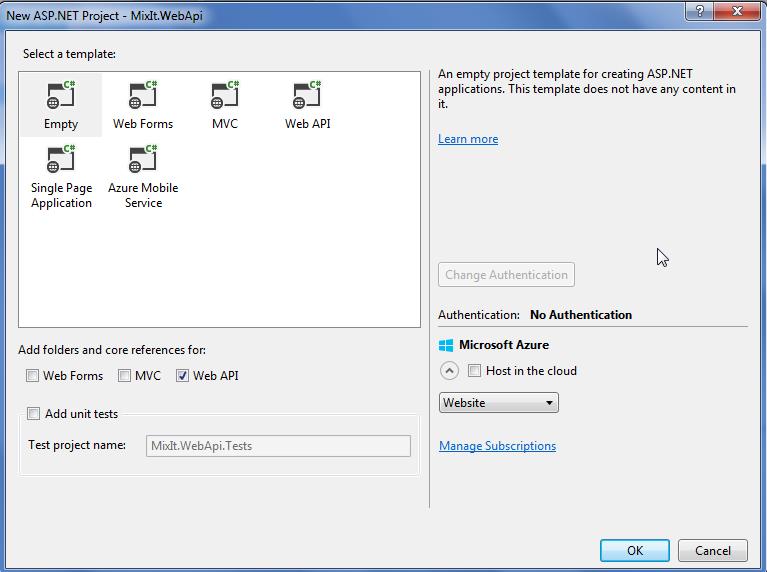The image size is (767, 572).
Task: Click the help question mark button
Action: click(x=699, y=11)
